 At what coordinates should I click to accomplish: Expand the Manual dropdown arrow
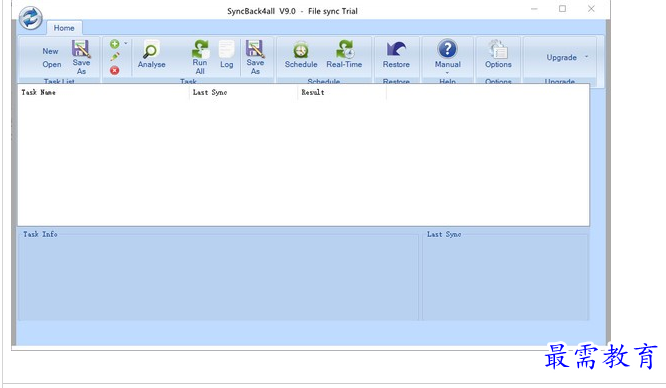tap(447, 73)
